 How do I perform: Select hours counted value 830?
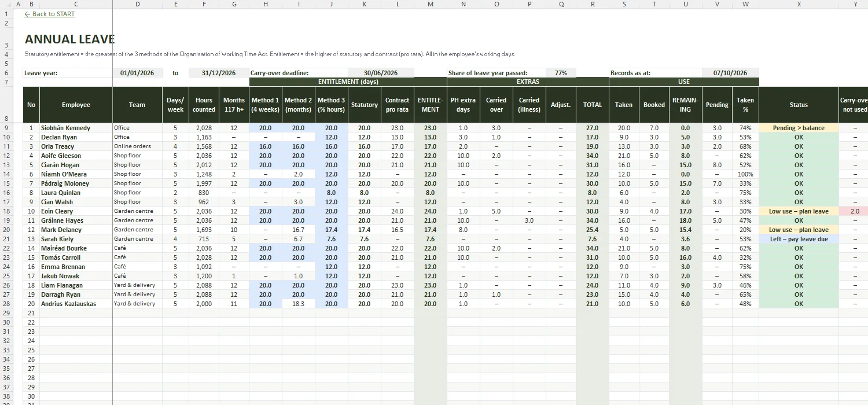coord(204,193)
